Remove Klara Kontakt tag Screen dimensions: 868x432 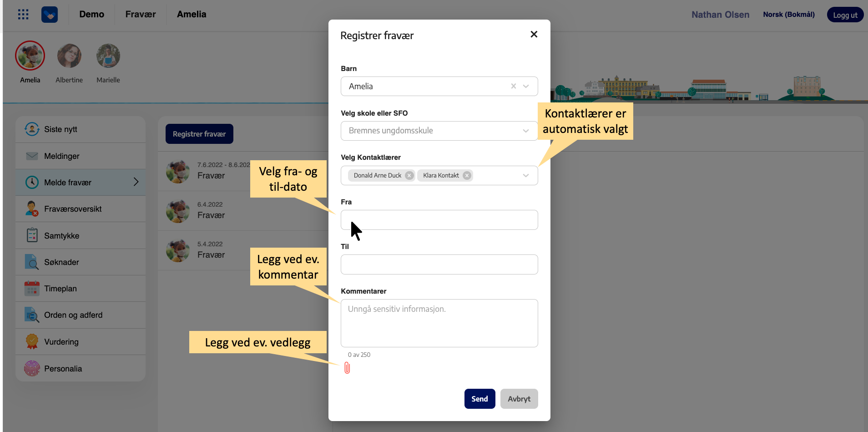pos(467,175)
